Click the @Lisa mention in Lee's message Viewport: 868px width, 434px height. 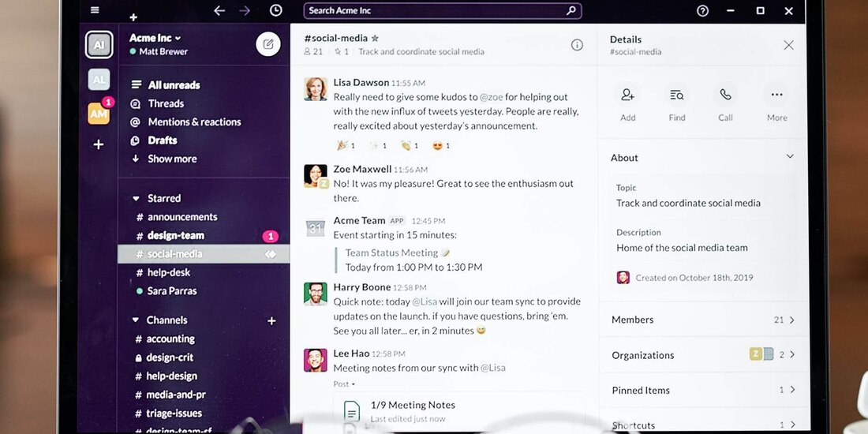(x=492, y=368)
